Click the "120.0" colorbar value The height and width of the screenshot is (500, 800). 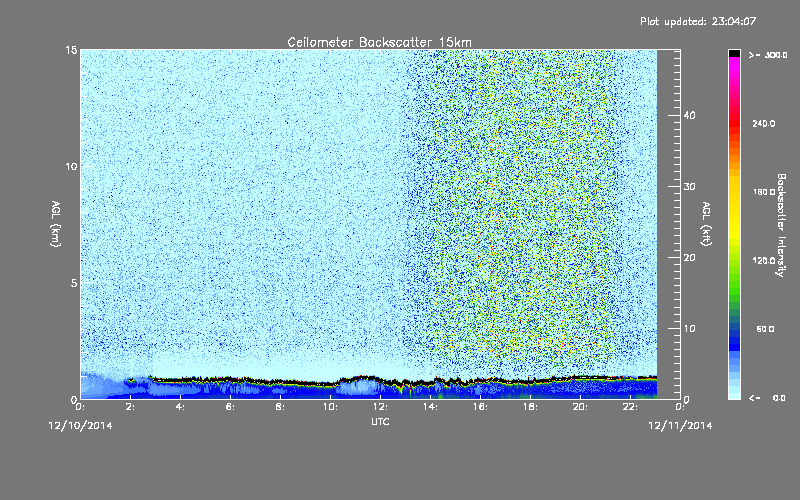tap(764, 260)
